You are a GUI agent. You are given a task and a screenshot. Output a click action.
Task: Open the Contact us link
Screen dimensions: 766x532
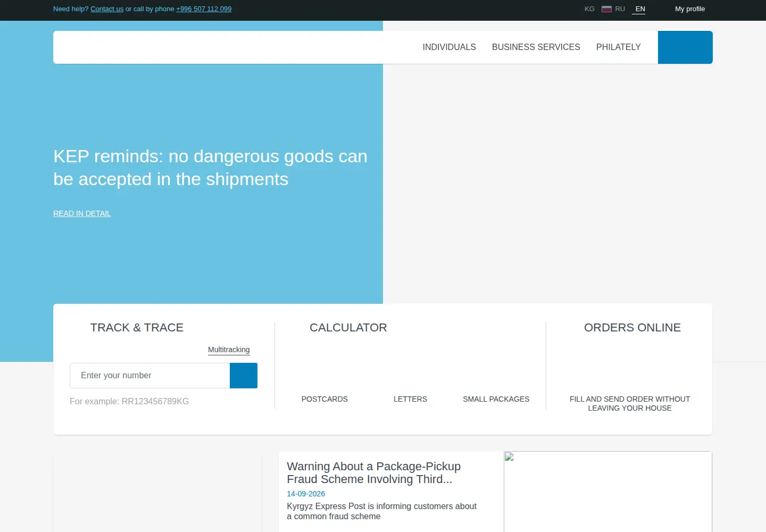(x=107, y=9)
